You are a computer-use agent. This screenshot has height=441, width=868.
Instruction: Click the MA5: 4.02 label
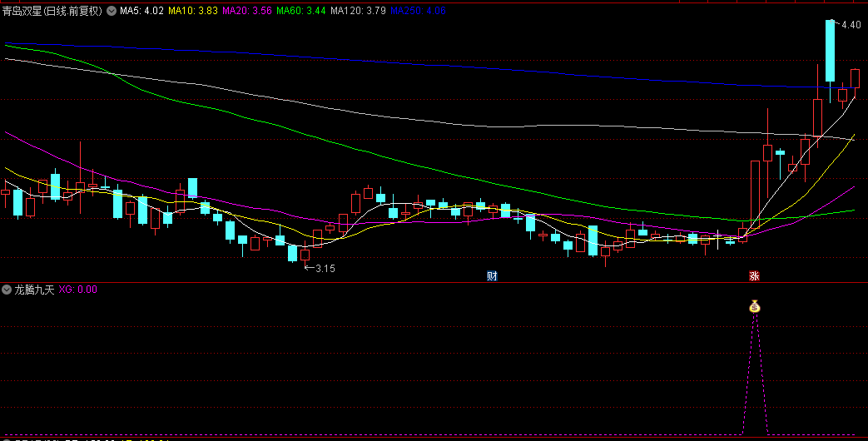click(x=141, y=11)
